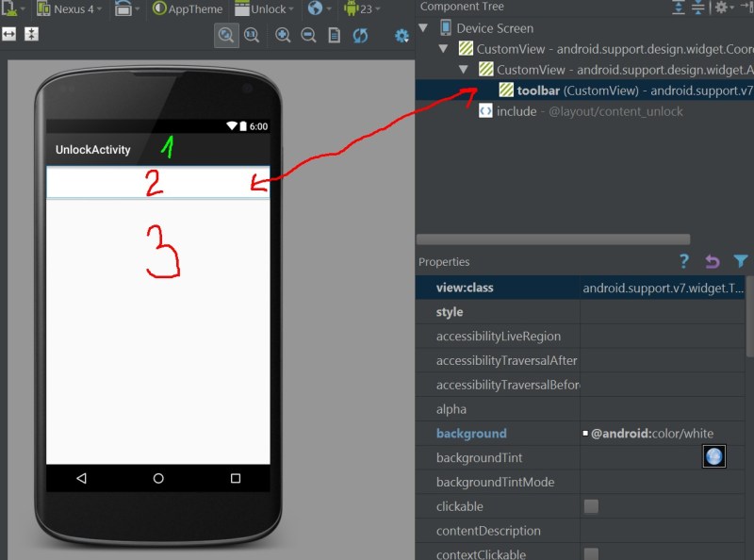
Task: Collapse the AppBarLayout CustomView node
Action: (x=464, y=69)
